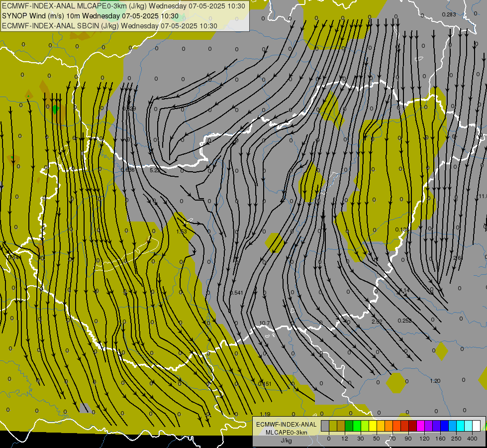Click the gray swatch in the legend
Screen dimensions: 487x448
325,426
